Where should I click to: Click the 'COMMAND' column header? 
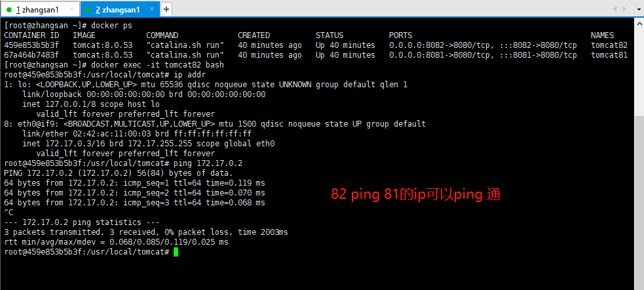[162, 35]
